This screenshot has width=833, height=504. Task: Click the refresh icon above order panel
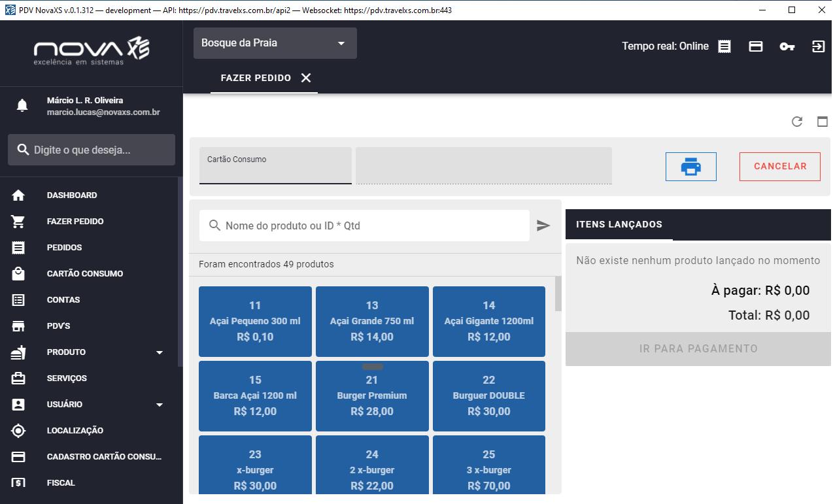[x=796, y=122]
